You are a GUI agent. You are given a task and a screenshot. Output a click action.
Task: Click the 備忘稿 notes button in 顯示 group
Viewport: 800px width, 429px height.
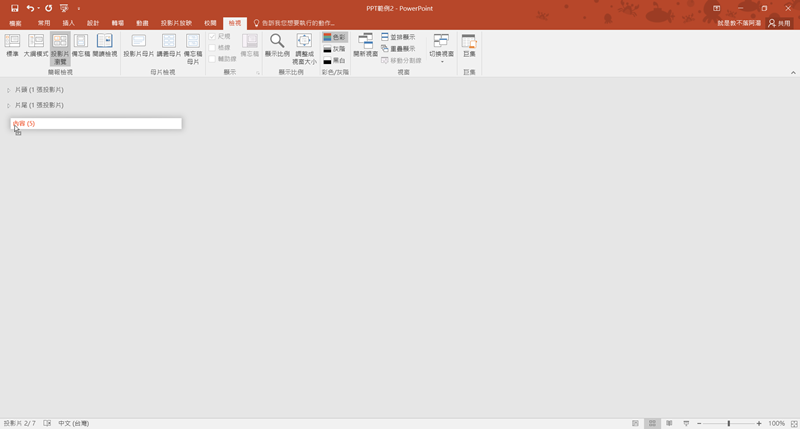click(x=249, y=45)
